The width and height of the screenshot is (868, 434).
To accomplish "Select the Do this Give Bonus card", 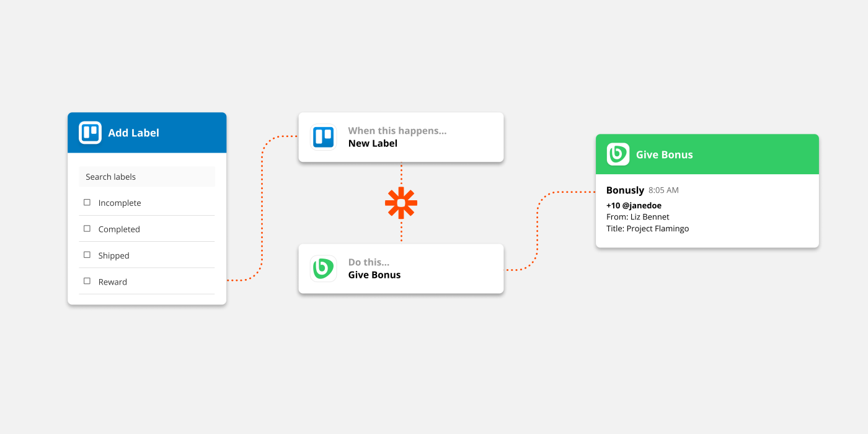I will (401, 268).
